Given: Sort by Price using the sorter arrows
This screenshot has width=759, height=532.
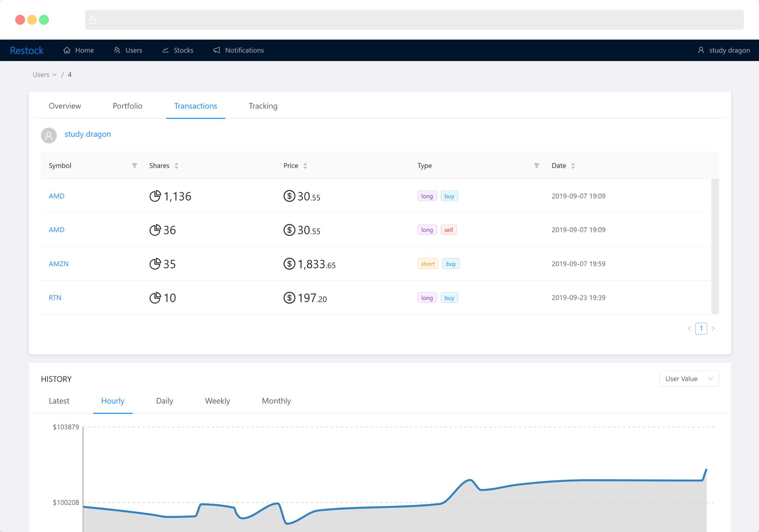Looking at the screenshot, I should (x=305, y=166).
